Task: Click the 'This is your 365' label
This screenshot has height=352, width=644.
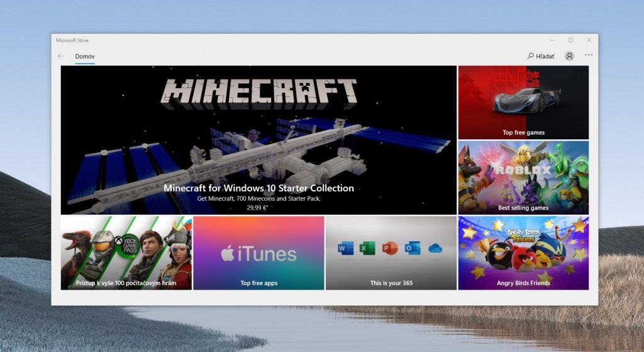Action: (391, 283)
